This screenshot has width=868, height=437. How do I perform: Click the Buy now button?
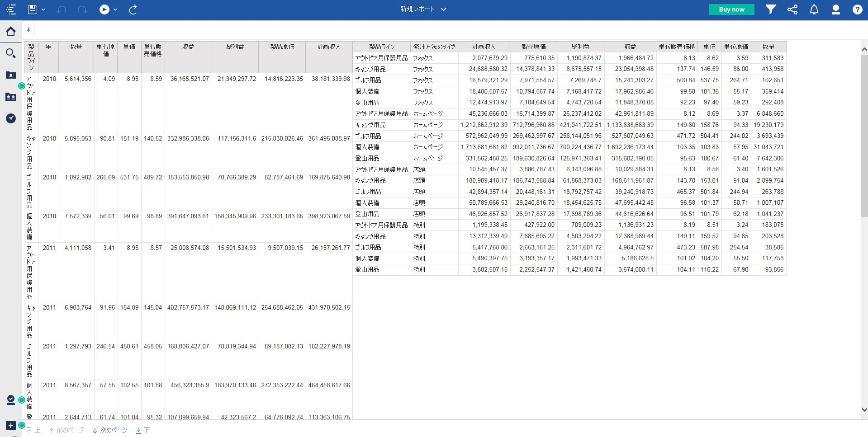pos(731,9)
